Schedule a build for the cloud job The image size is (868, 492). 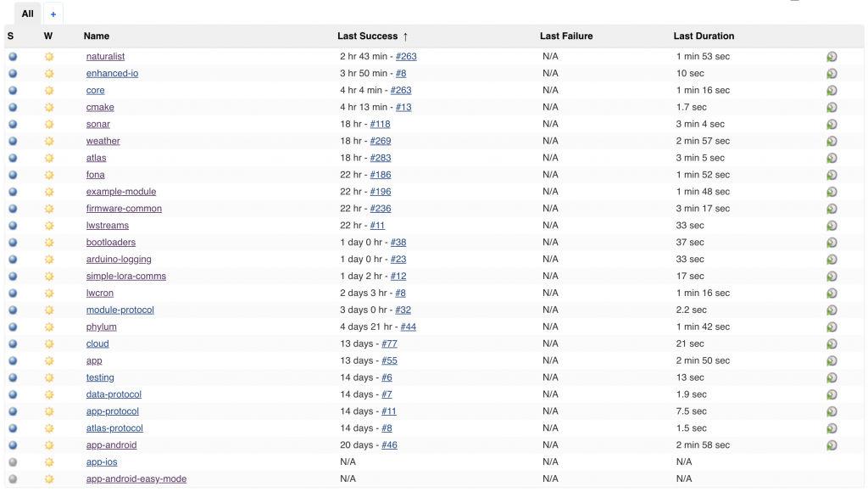(x=832, y=344)
